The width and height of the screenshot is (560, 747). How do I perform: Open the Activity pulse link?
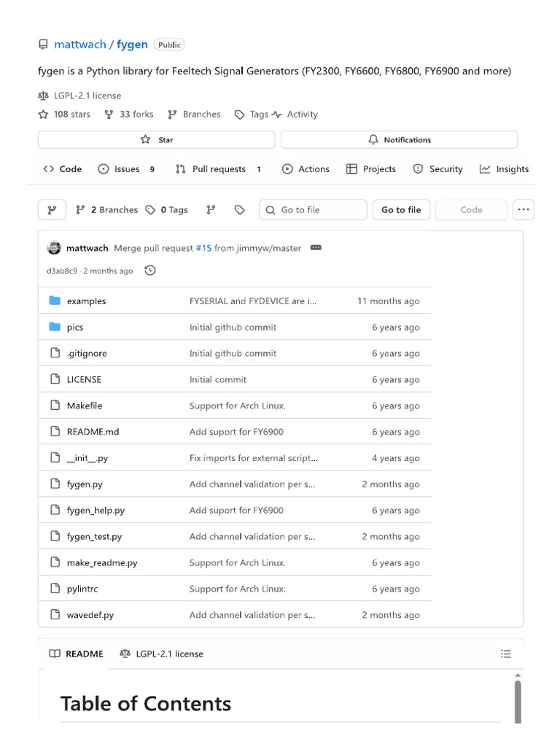[295, 115]
